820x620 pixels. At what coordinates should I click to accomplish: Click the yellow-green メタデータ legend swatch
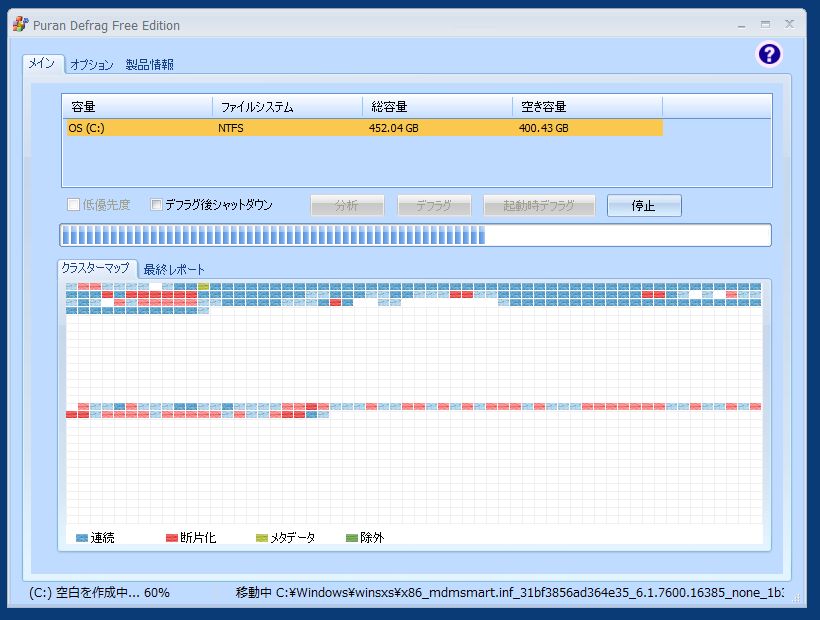pos(261,538)
